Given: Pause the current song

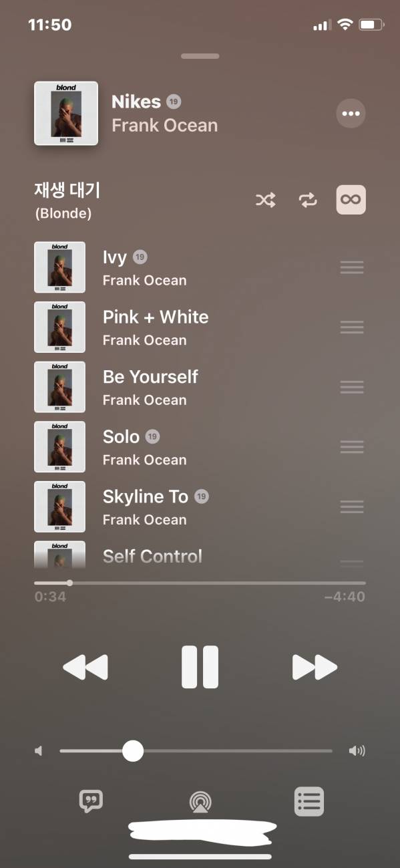Looking at the screenshot, I should [x=200, y=667].
